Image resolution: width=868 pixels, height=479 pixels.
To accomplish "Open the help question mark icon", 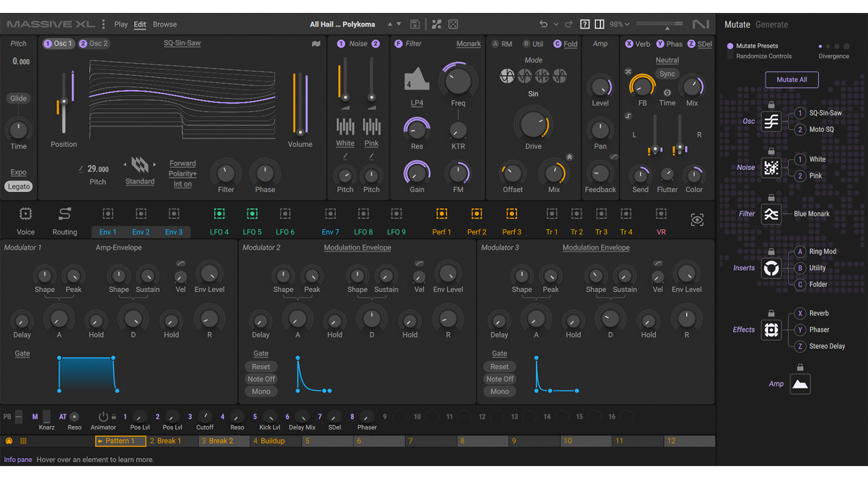I will (x=585, y=24).
